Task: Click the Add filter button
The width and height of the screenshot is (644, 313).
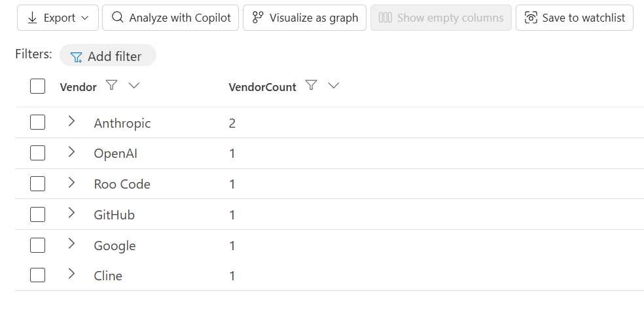Action: 108,56
